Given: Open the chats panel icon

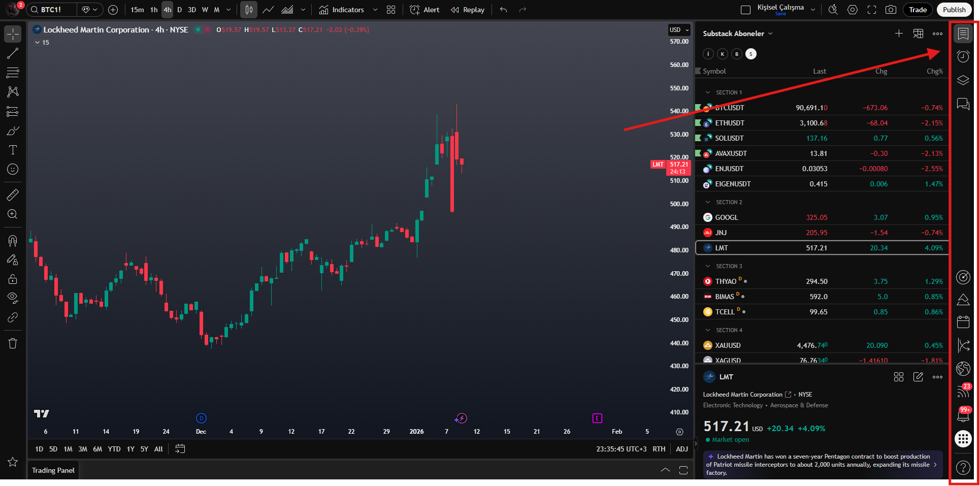Looking at the screenshot, I should tap(963, 104).
